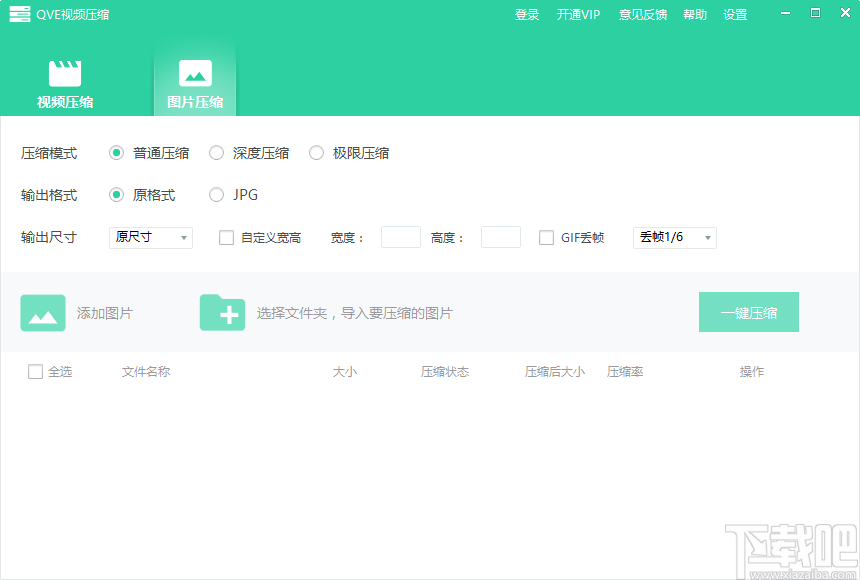This screenshot has height=580, width=860.
Task: Select the 极限压缩 compression mode
Action: pos(316,153)
